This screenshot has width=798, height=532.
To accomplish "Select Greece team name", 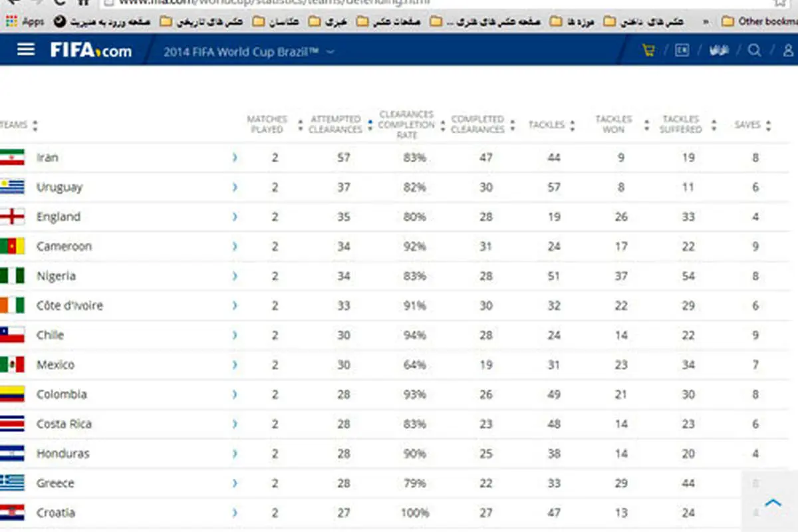I will pyautogui.click(x=55, y=483).
